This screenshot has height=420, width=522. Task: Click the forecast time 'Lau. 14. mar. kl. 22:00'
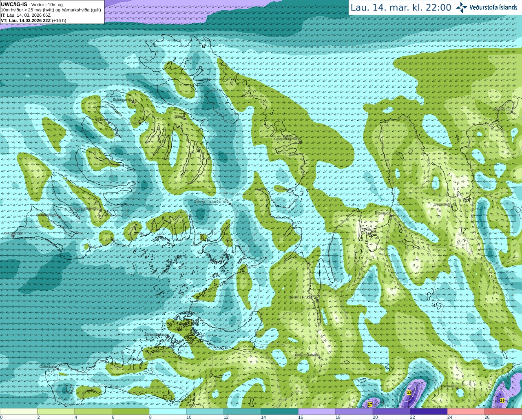pyautogui.click(x=401, y=7)
